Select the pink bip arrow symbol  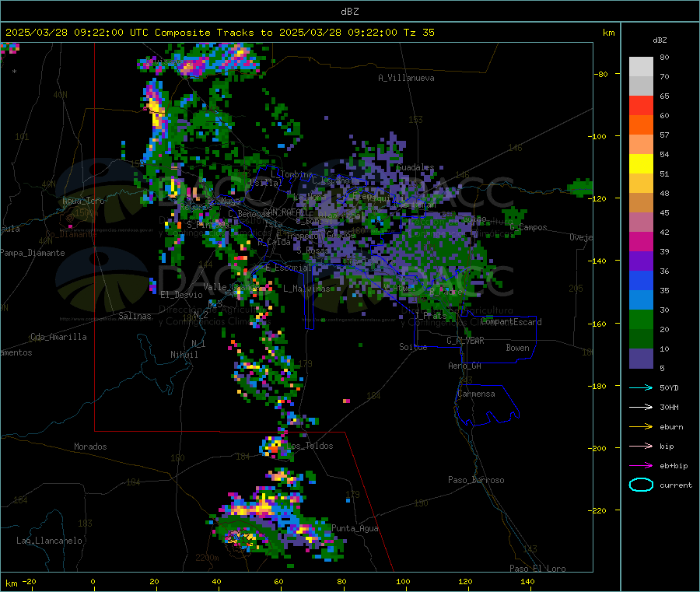point(641,446)
